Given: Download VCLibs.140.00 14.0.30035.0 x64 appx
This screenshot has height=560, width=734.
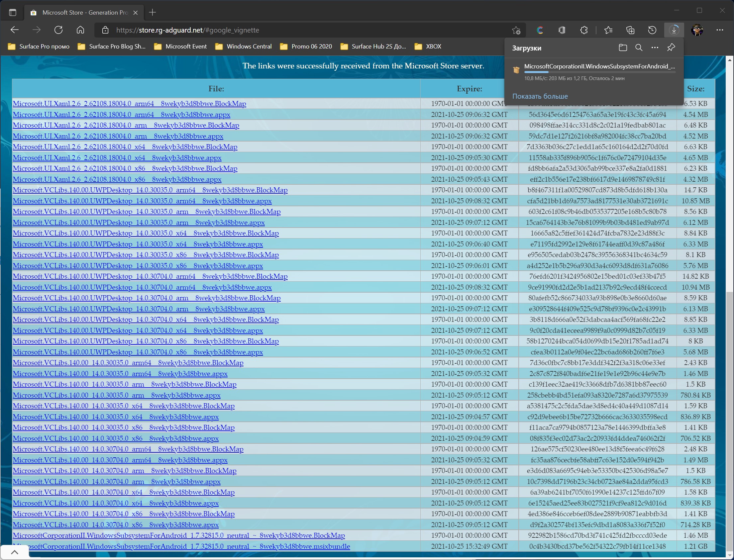Looking at the screenshot, I should tap(116, 417).
